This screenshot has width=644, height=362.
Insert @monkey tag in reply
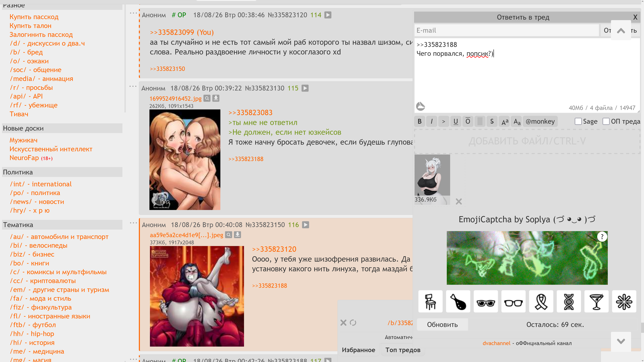(x=540, y=121)
